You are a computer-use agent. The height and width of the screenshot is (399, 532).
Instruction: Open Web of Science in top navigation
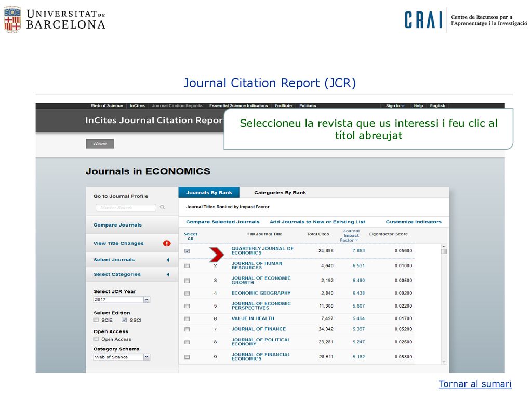click(x=107, y=106)
